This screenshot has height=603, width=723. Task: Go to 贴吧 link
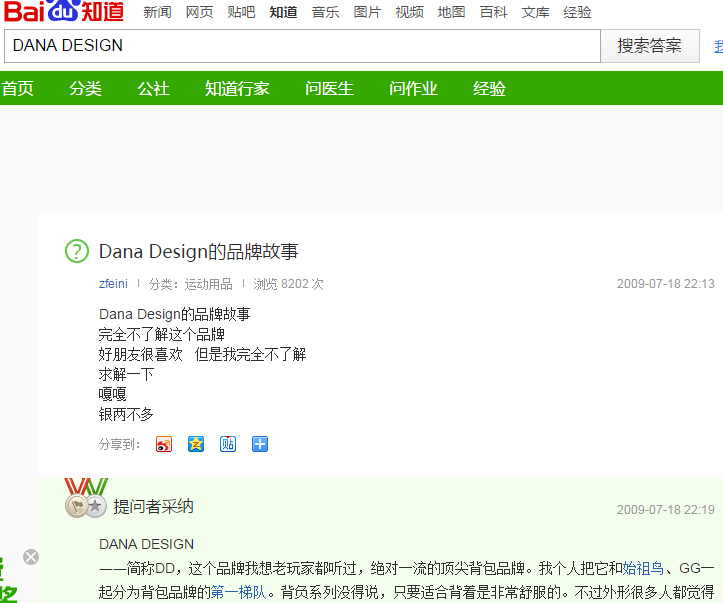(x=241, y=12)
